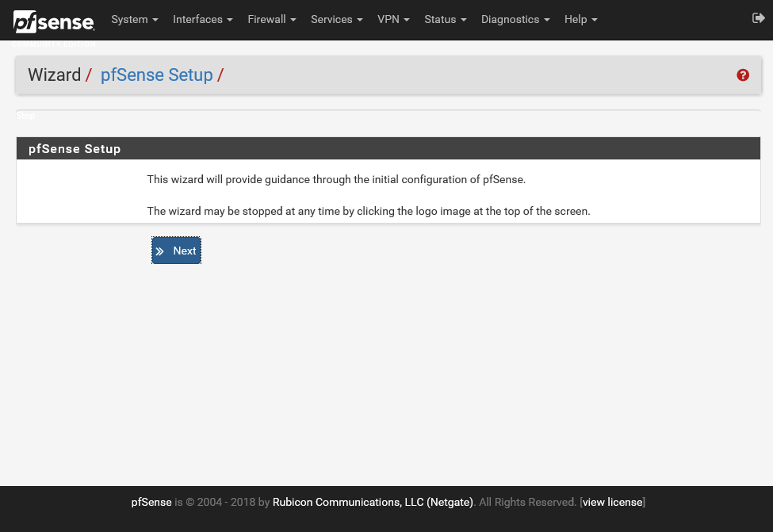Follow the pfSense Setup breadcrumb link
This screenshot has width=773, height=532.
click(157, 75)
